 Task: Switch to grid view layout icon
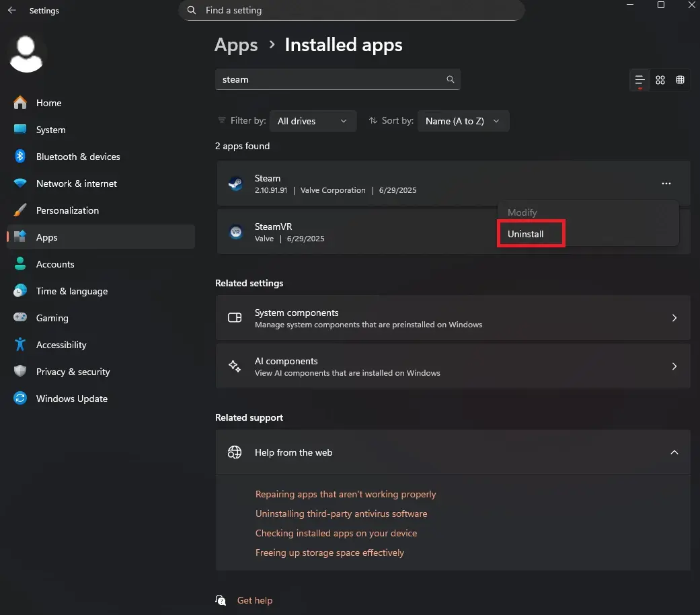[660, 80]
